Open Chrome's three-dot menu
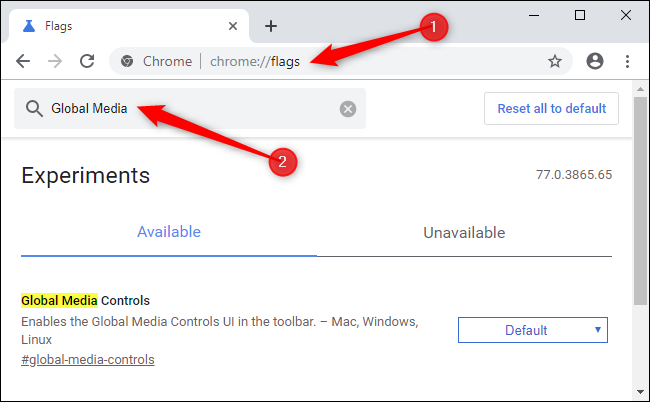This screenshot has height=402, width=650. [627, 61]
